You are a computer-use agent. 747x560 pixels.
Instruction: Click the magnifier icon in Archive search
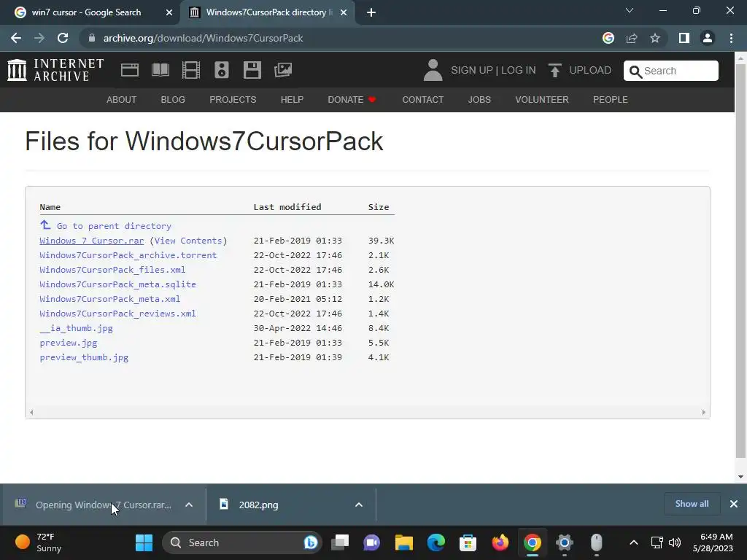pos(635,71)
